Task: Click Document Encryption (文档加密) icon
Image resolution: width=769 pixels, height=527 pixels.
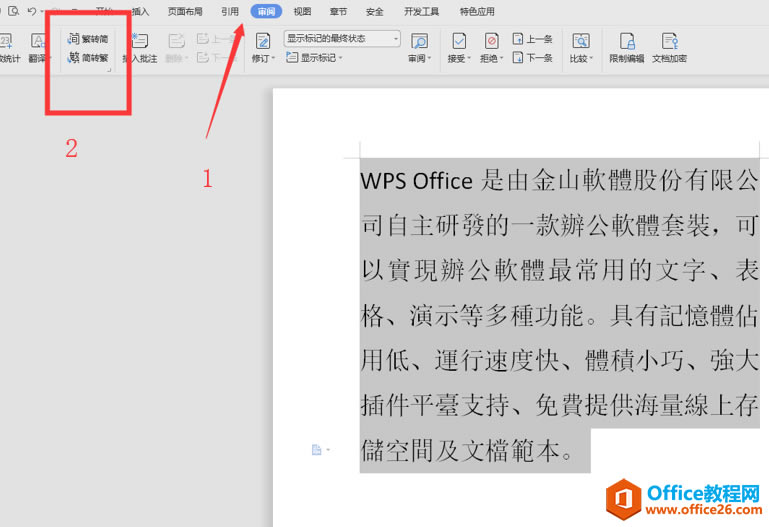Action: (x=669, y=41)
